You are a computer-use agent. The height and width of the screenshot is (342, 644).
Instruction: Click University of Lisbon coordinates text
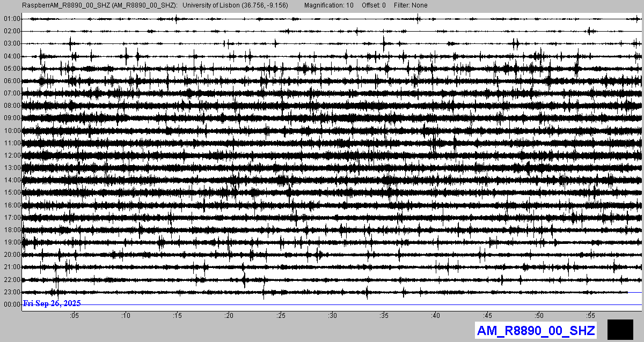(235, 5)
